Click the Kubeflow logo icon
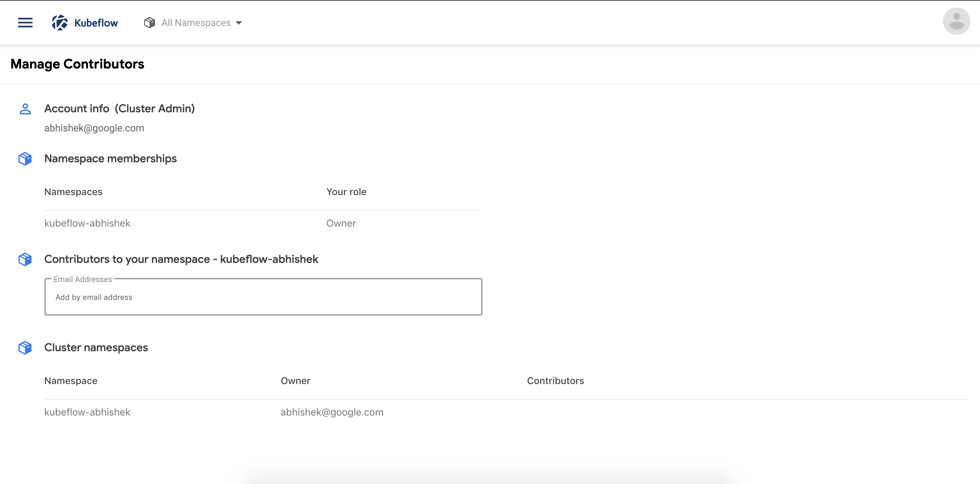980x484 pixels. (x=60, y=23)
